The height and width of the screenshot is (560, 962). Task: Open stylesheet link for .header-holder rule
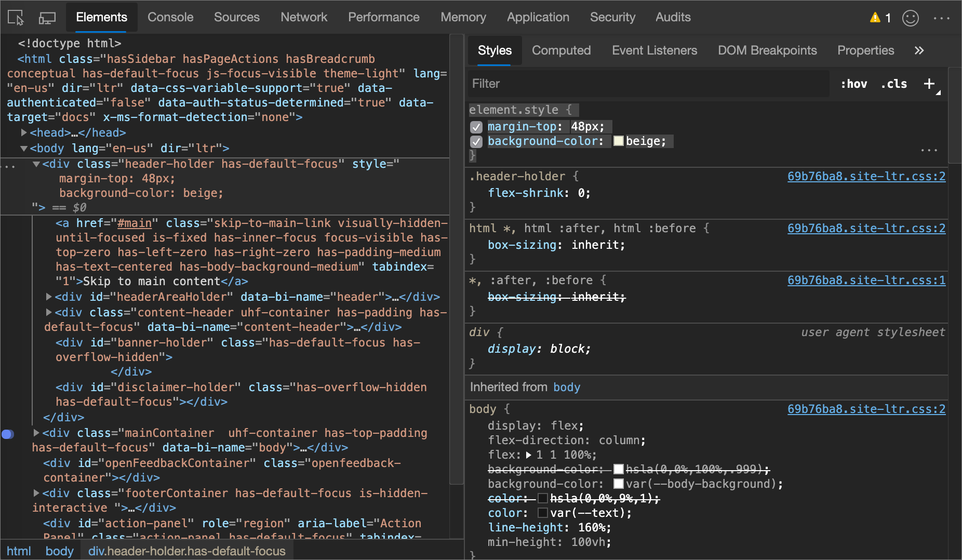866,177
